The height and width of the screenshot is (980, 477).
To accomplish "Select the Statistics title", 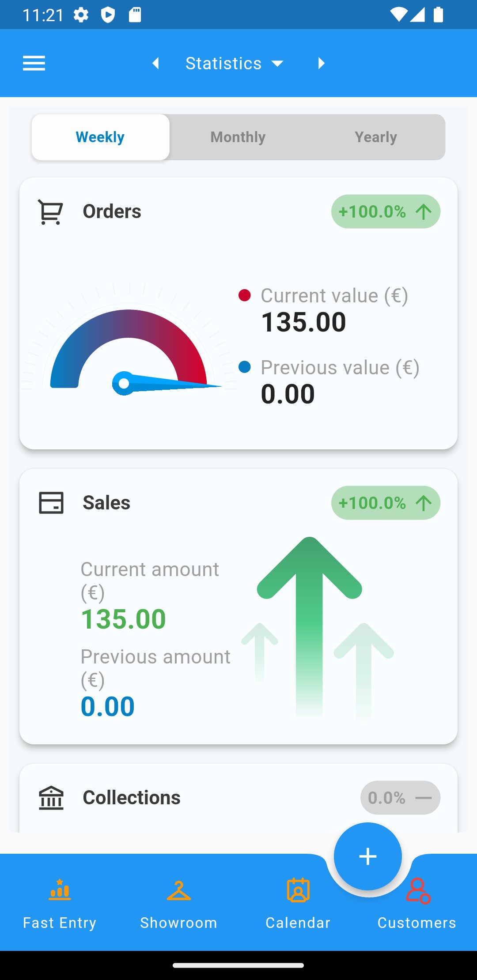I will pyautogui.click(x=223, y=63).
